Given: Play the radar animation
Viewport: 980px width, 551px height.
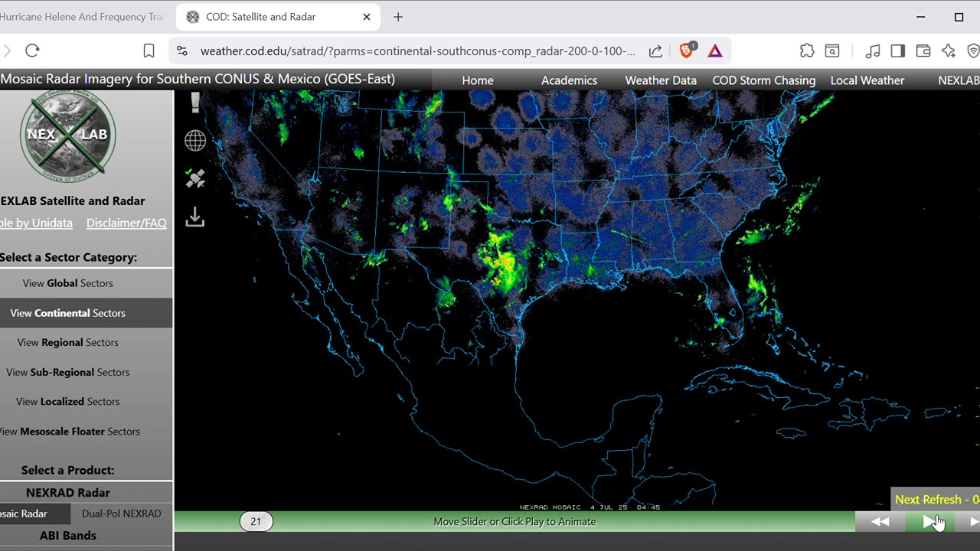Looking at the screenshot, I should (x=929, y=522).
